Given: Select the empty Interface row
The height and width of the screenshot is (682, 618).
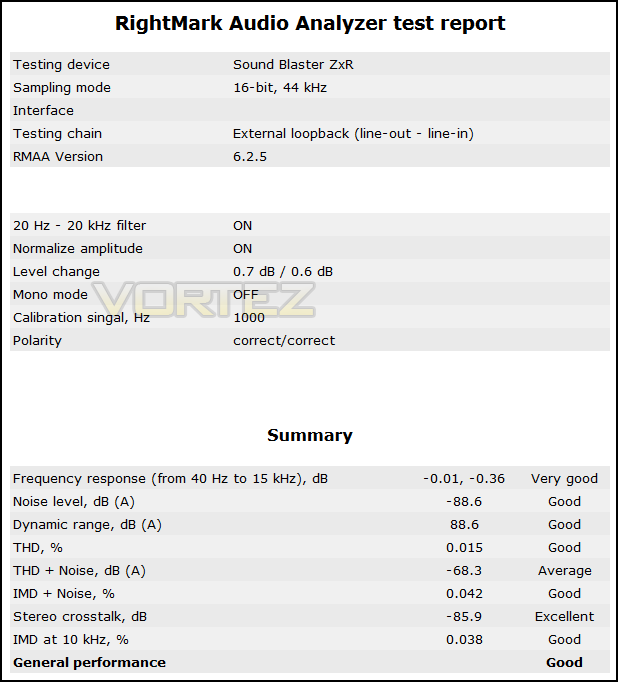Looking at the screenshot, I should (x=310, y=110).
